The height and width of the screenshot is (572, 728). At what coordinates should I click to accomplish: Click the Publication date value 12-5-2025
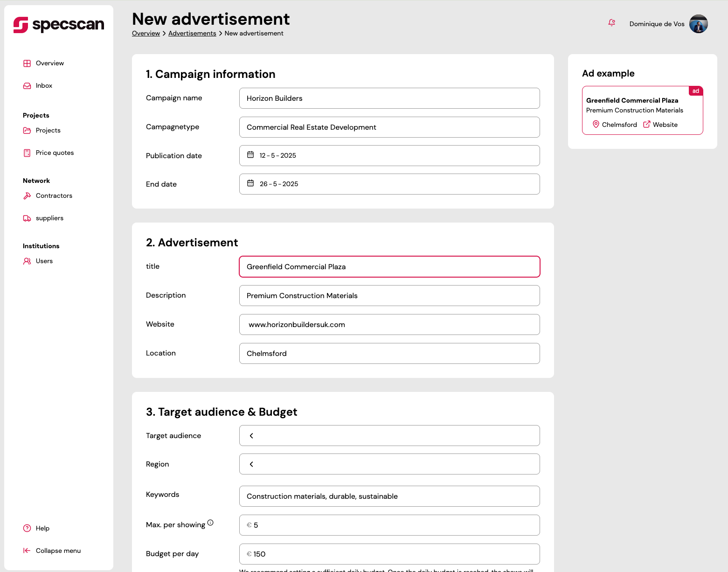coord(278,155)
